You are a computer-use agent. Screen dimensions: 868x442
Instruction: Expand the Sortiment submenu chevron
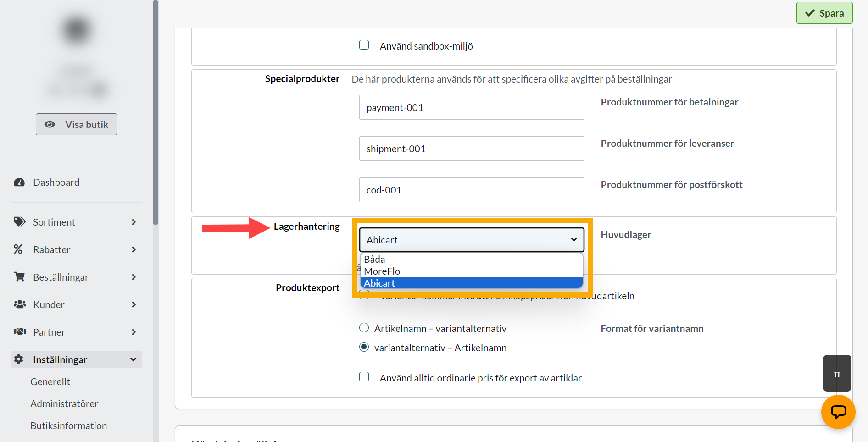[x=134, y=222]
